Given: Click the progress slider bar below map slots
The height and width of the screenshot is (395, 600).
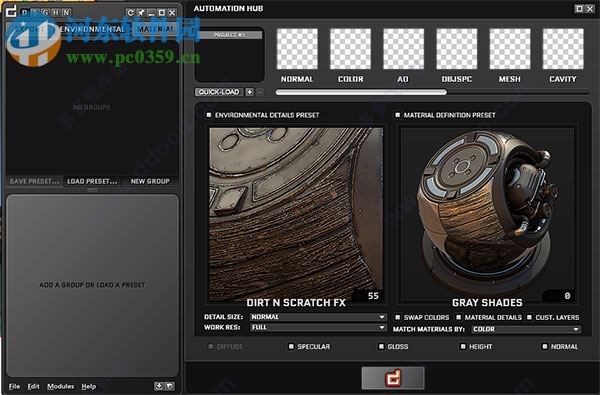Looking at the screenshot, I should coord(432,92).
